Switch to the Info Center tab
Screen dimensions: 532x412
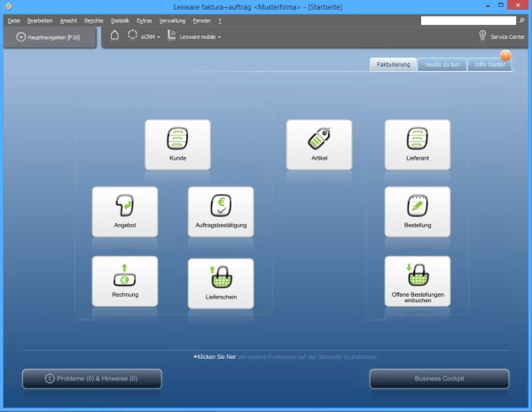coord(489,65)
